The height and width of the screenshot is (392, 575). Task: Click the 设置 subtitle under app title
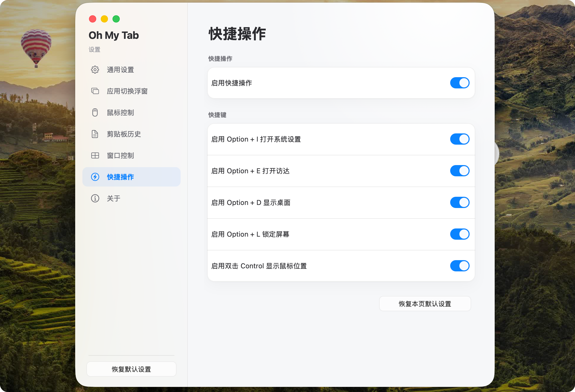pos(94,50)
